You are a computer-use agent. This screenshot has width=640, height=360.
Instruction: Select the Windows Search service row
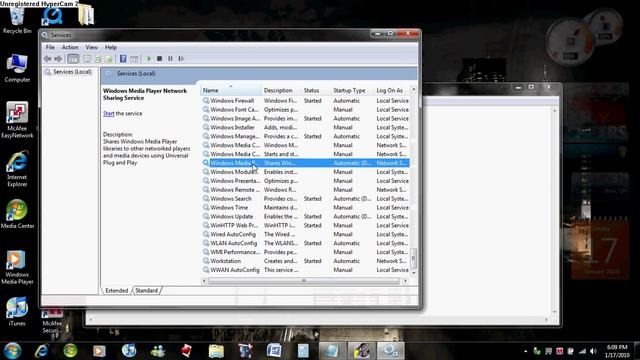(305, 199)
